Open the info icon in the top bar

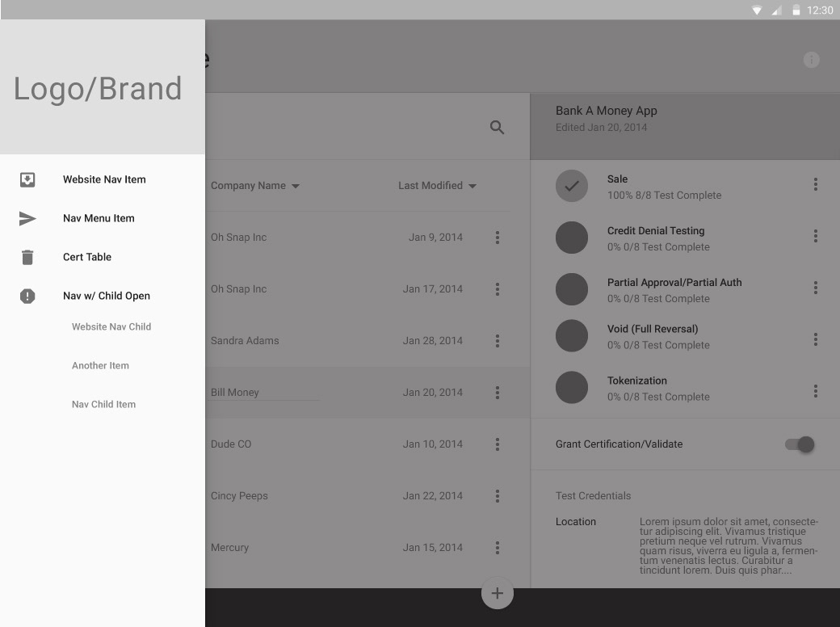point(811,60)
